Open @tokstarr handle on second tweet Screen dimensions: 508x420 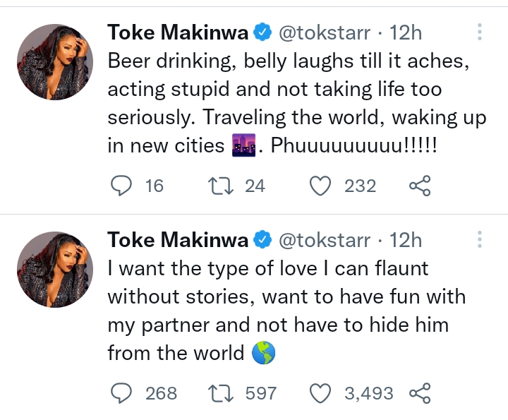click(x=325, y=240)
